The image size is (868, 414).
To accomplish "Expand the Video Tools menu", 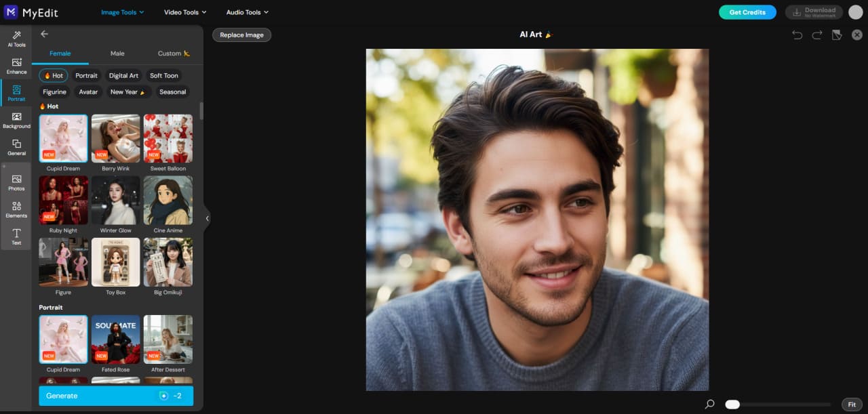I will pos(184,12).
